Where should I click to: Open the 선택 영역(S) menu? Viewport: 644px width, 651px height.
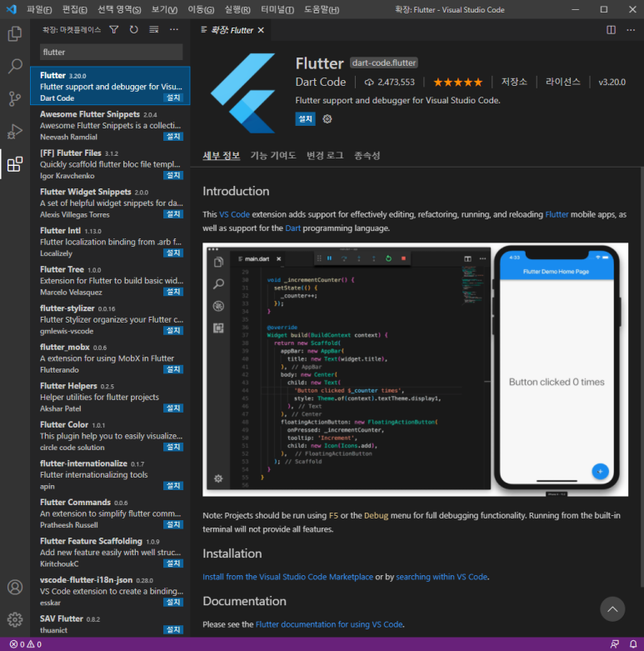[x=119, y=9]
